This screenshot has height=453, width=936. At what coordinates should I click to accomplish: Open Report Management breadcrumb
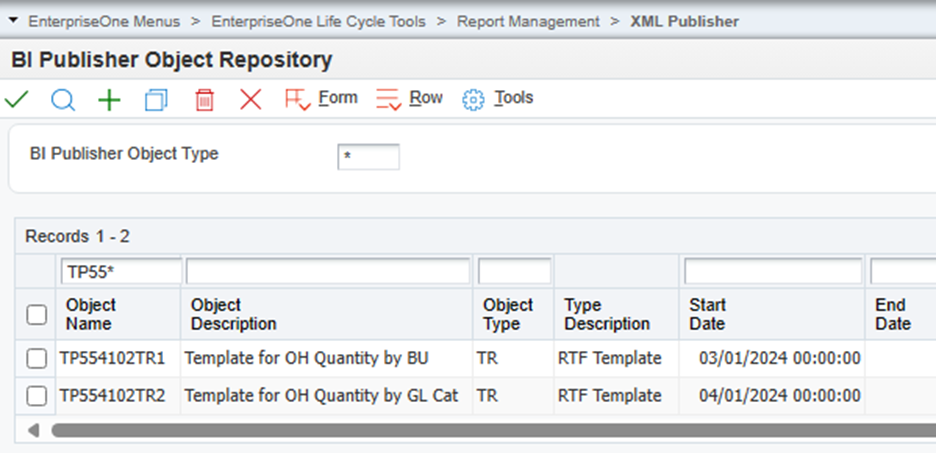(528, 22)
